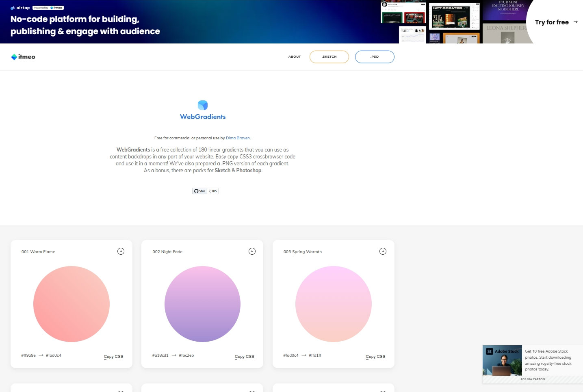
Task: Open the WebGradients logo icon
Action: click(x=203, y=105)
